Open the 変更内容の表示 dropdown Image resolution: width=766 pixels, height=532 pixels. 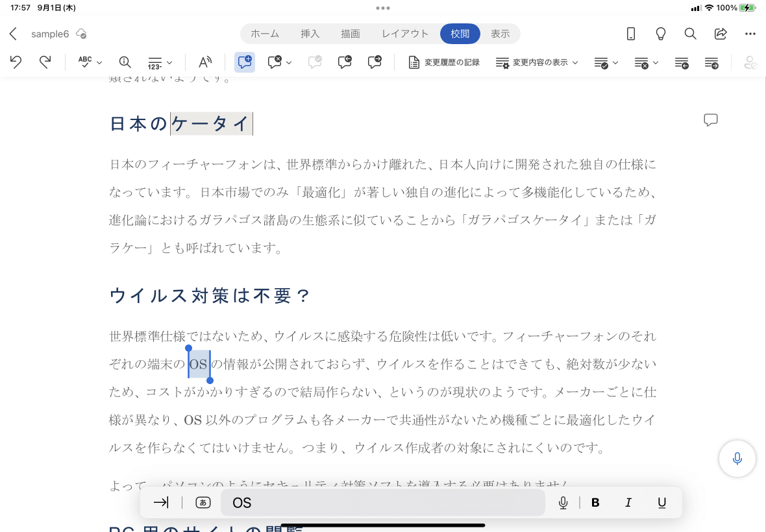tap(537, 62)
